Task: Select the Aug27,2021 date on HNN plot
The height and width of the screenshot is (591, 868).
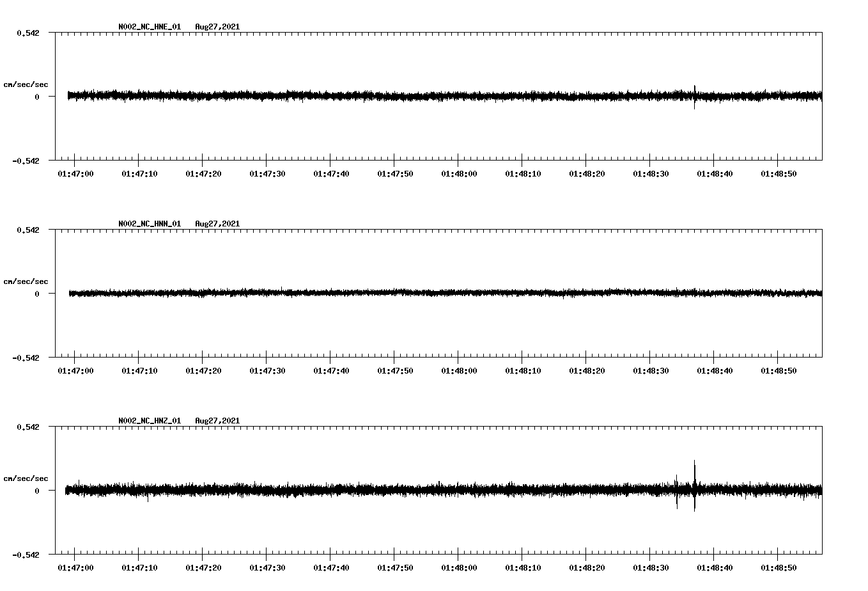Action: [x=217, y=224]
